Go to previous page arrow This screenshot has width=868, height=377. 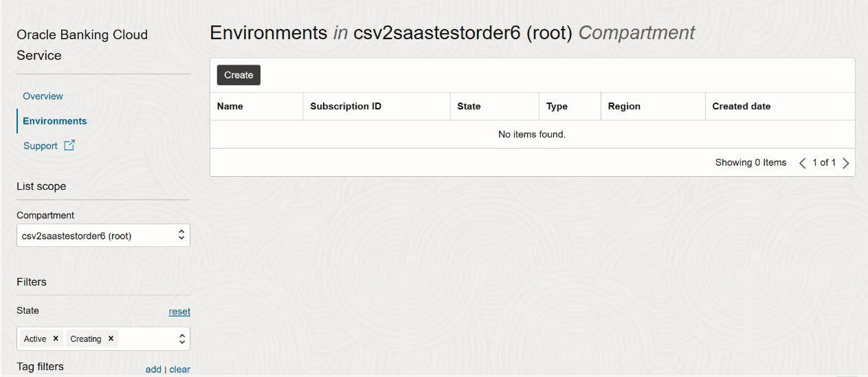tap(802, 163)
